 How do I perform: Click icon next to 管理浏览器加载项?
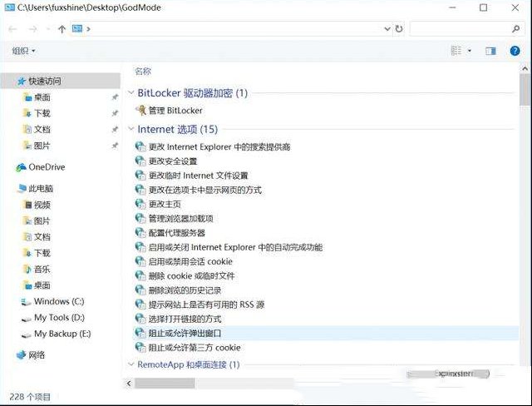coord(140,218)
